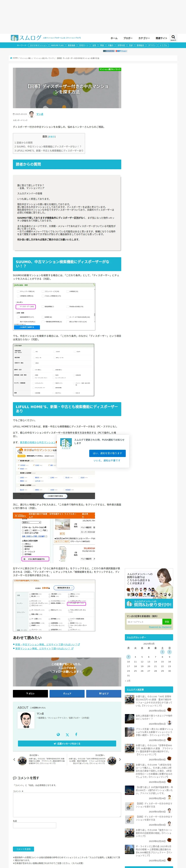
Task: Click the HOME breadcrumb house icon
Action: [11, 58]
